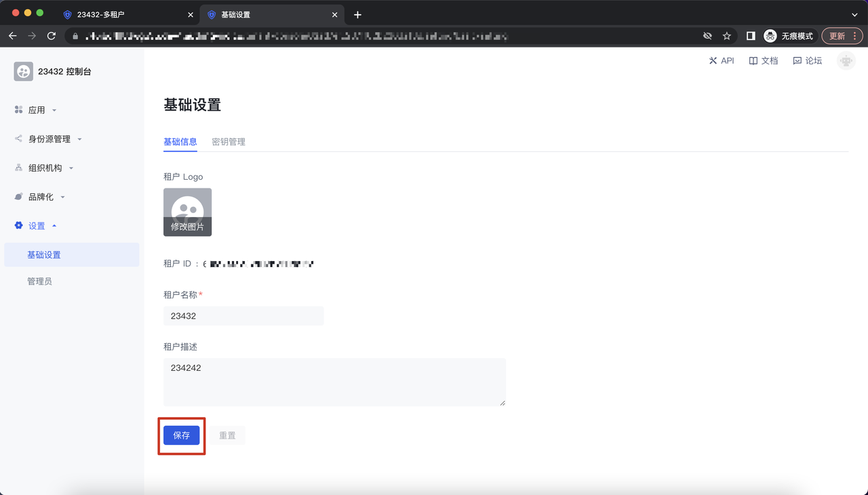Expand the 应用 sidebar menu
The image size is (868, 495).
(37, 110)
